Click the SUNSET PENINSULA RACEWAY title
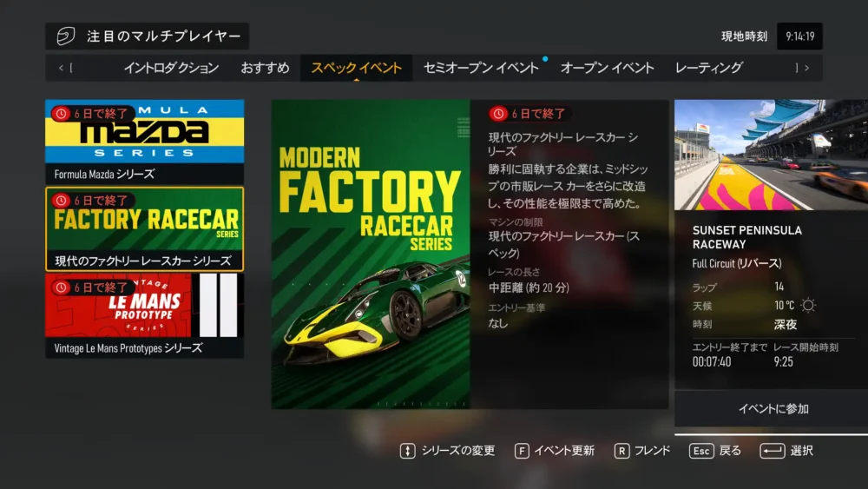 [746, 237]
